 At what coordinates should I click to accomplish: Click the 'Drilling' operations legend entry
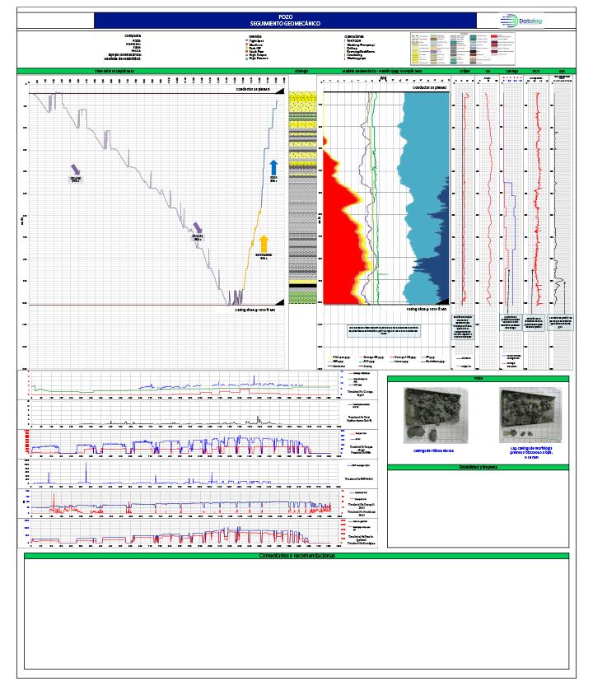tap(352, 49)
